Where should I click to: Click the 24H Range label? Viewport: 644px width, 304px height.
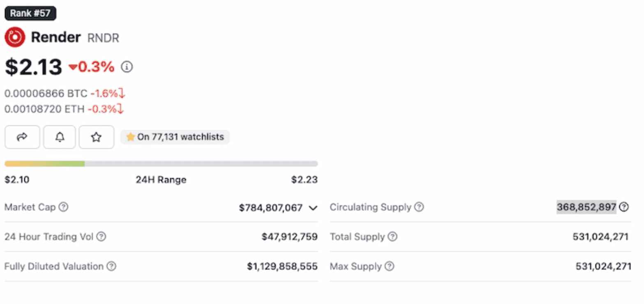tap(161, 180)
